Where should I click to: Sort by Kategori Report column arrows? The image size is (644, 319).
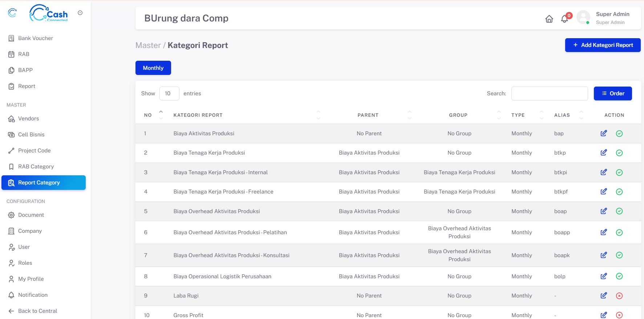click(318, 115)
